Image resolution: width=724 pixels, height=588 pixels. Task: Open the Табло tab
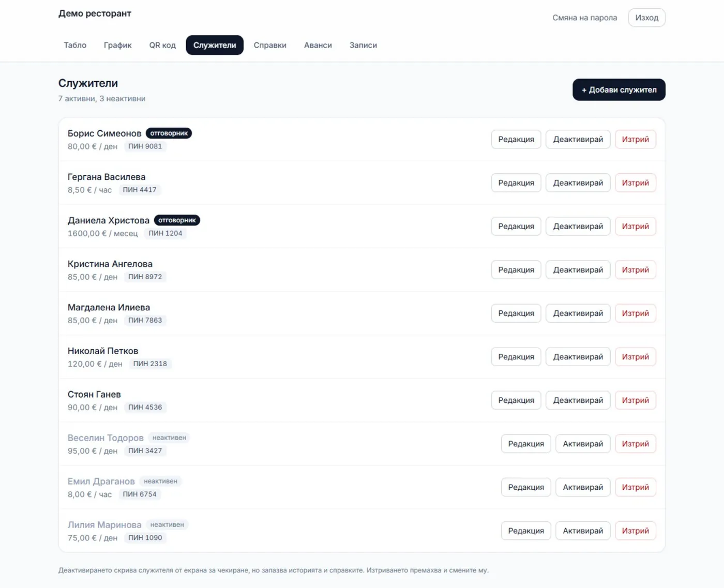click(x=75, y=45)
